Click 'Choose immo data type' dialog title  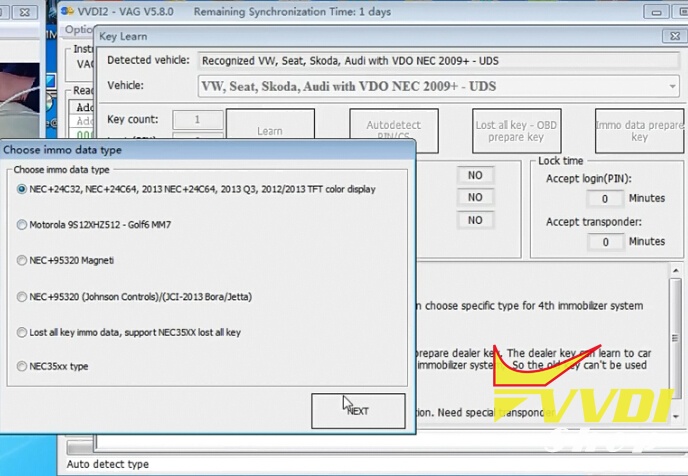pos(62,150)
